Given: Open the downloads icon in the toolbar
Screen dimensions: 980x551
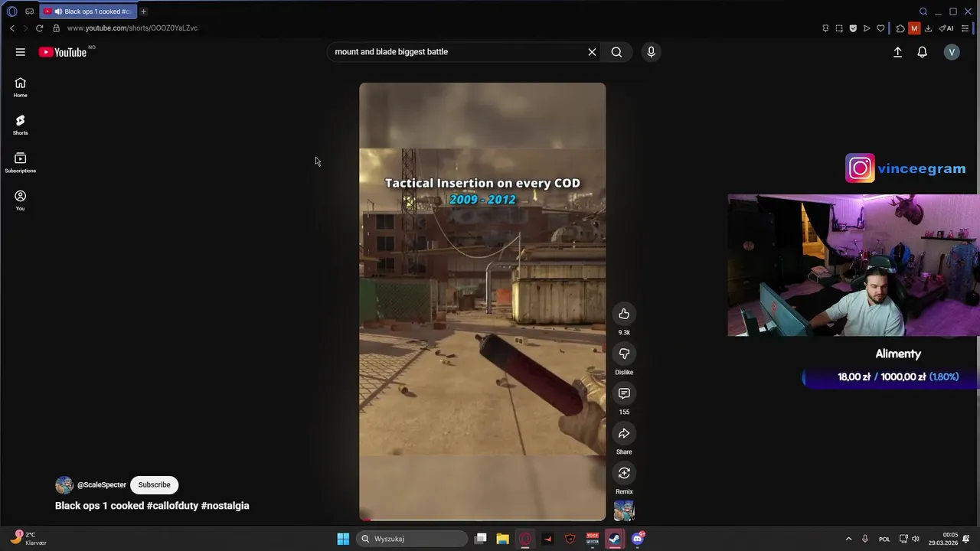Looking at the screenshot, I should [928, 28].
